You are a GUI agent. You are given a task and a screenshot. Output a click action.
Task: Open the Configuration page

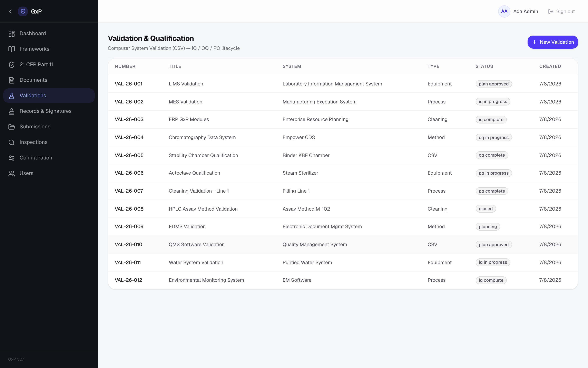pyautogui.click(x=49, y=158)
